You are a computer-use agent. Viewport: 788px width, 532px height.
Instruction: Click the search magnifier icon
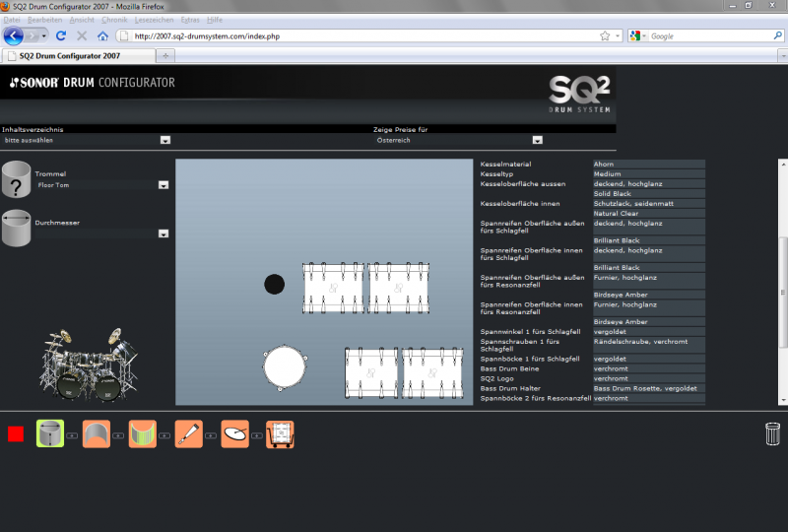[777, 35]
